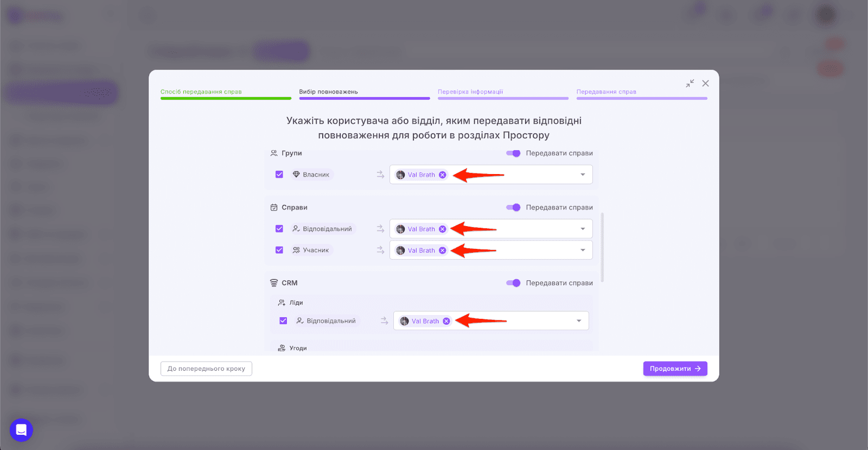This screenshot has height=450, width=868.
Task: Click Val Brath name in Власник field
Action: [422, 175]
